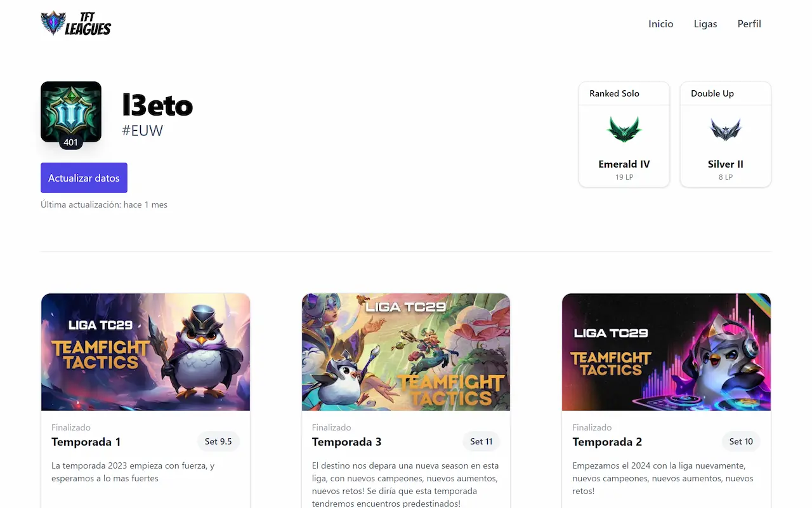
Task: Select the Silver II rank emblem icon
Action: [x=725, y=130]
